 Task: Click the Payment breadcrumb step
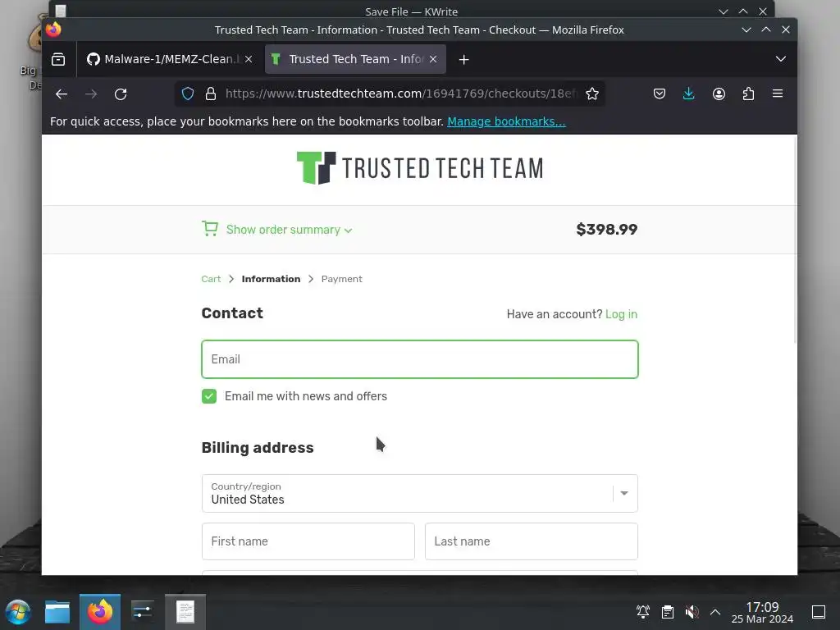point(342,279)
